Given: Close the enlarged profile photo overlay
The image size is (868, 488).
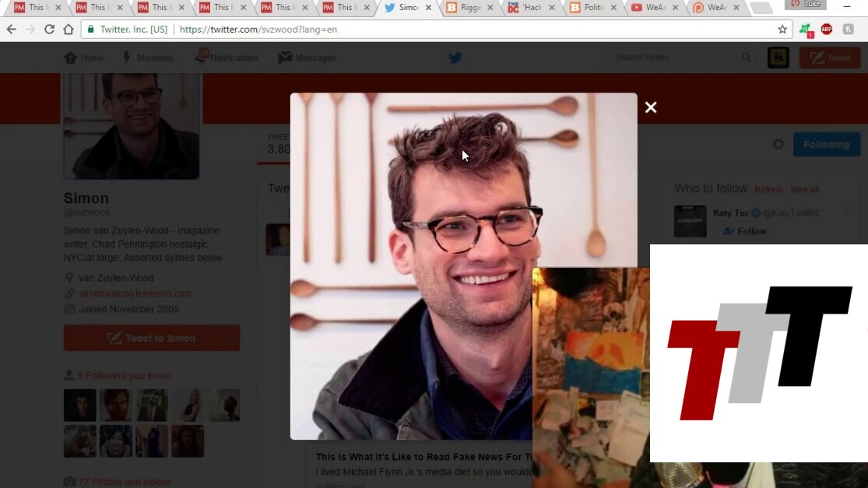Looking at the screenshot, I should click(651, 107).
